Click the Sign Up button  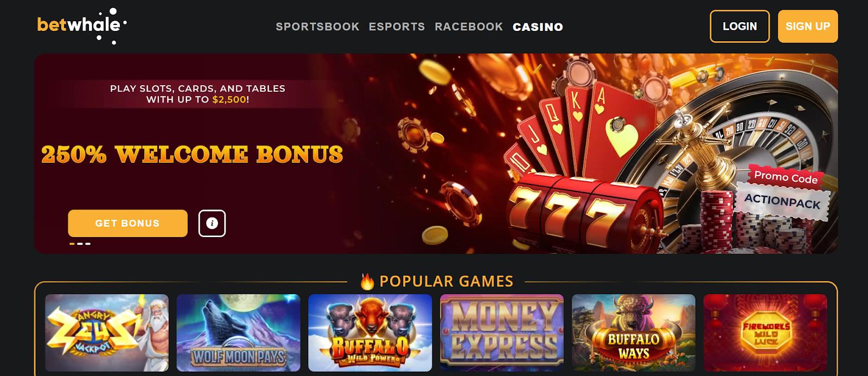[808, 26]
